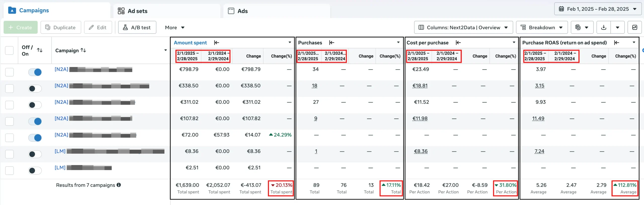Expand the Breakdown dropdown
The height and width of the screenshot is (205, 644).
(x=542, y=27)
